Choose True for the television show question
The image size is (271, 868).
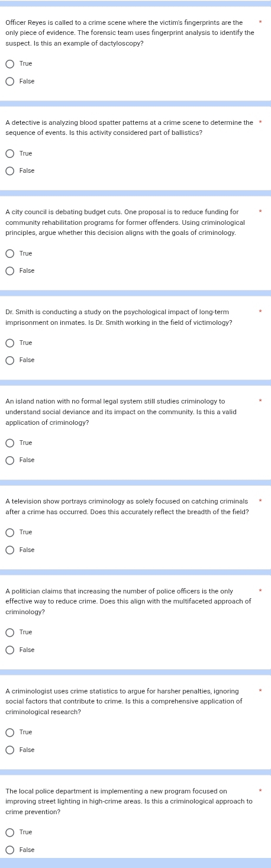pos(9,532)
